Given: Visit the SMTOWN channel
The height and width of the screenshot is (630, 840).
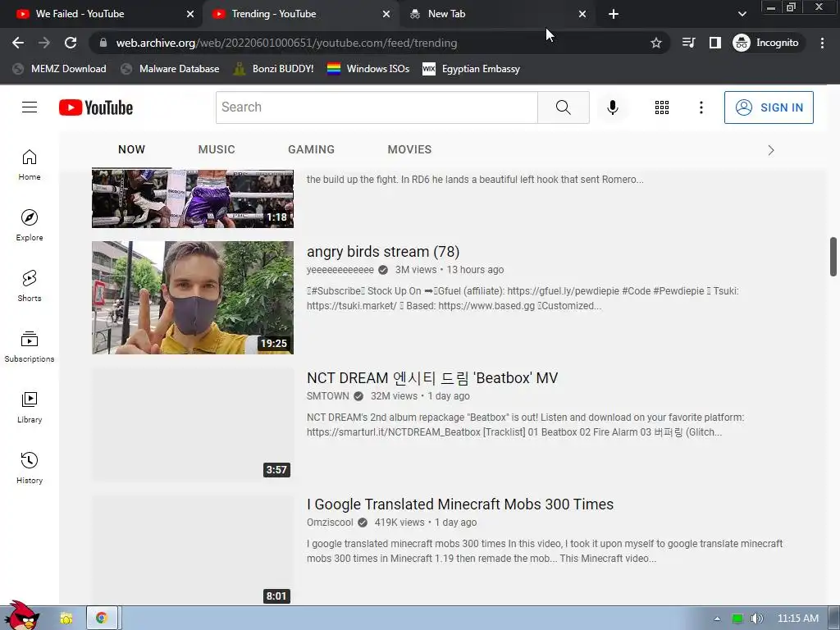Looking at the screenshot, I should click(x=328, y=396).
